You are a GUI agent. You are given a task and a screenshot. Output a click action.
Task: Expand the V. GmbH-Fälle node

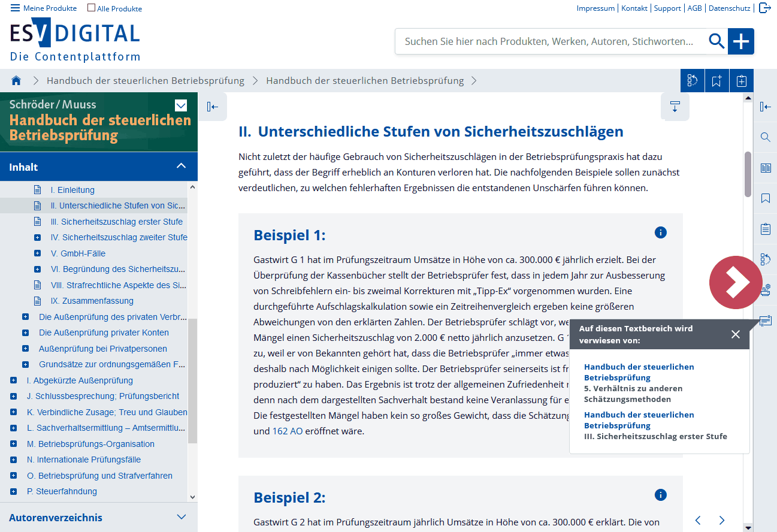tap(37, 253)
